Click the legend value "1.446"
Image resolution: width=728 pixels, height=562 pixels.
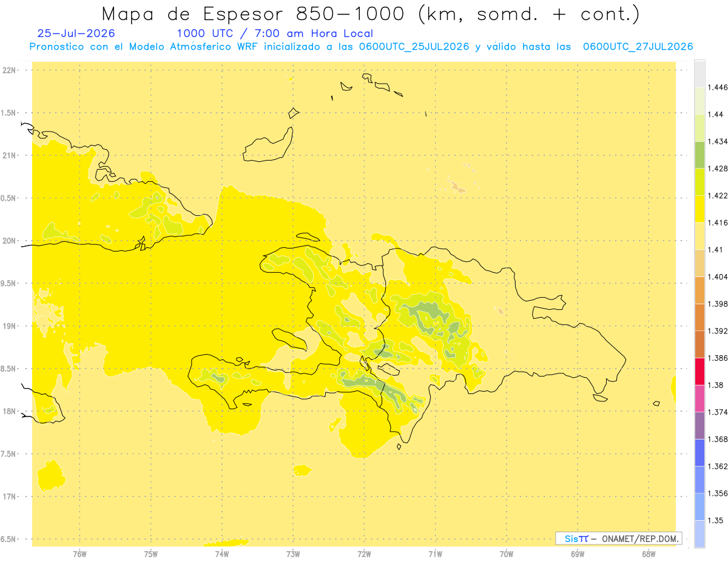718,87
